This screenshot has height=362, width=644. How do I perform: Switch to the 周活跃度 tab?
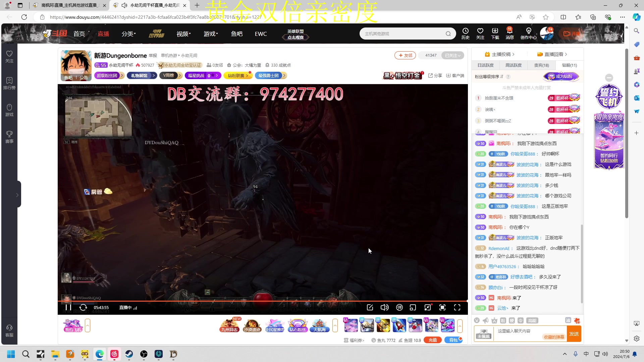tap(514, 65)
